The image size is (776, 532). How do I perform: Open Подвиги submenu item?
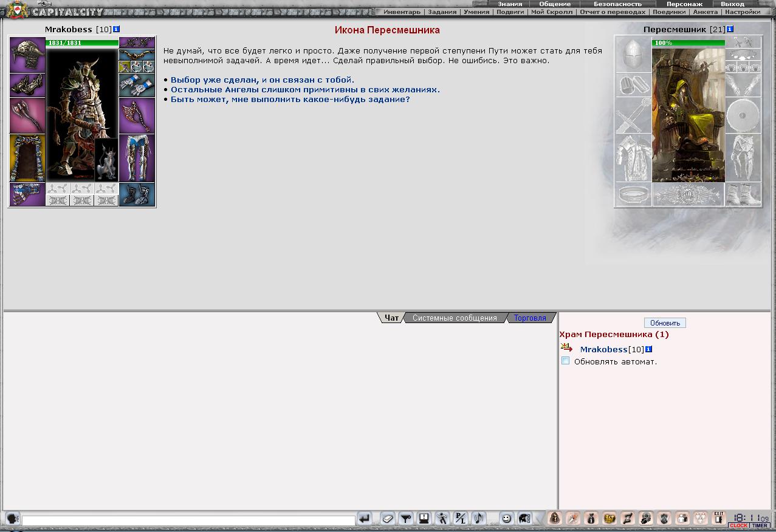[x=510, y=12]
